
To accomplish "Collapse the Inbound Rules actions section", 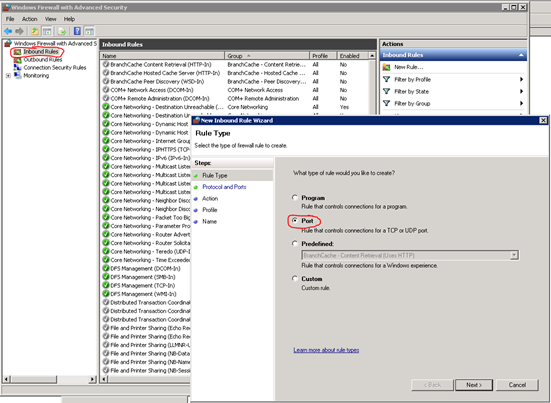I will [x=521, y=55].
